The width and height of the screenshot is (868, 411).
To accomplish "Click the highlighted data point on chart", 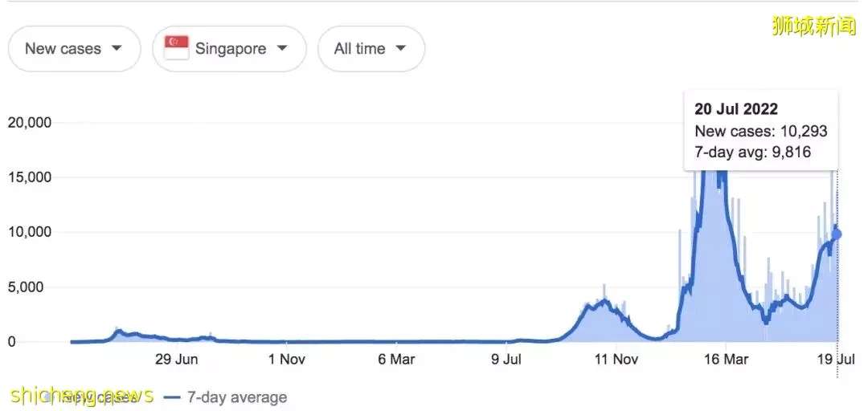I will tap(837, 234).
